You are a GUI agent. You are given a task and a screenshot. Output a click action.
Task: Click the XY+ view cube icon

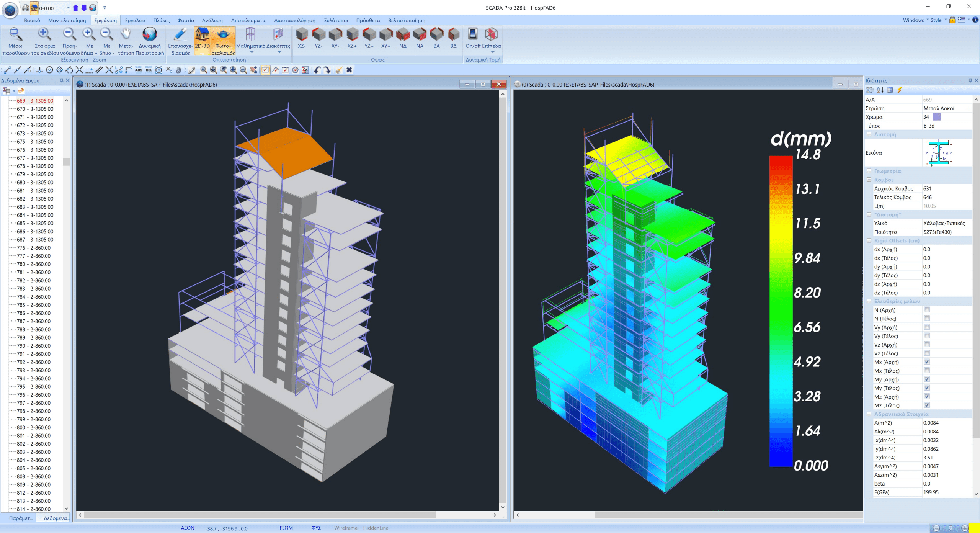click(385, 35)
